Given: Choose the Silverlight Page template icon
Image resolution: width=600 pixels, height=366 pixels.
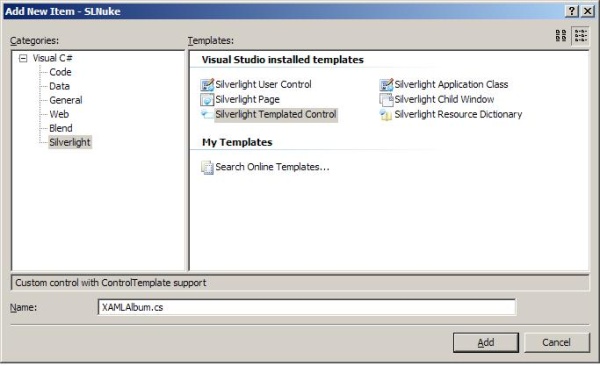Looking at the screenshot, I should pos(207,100).
